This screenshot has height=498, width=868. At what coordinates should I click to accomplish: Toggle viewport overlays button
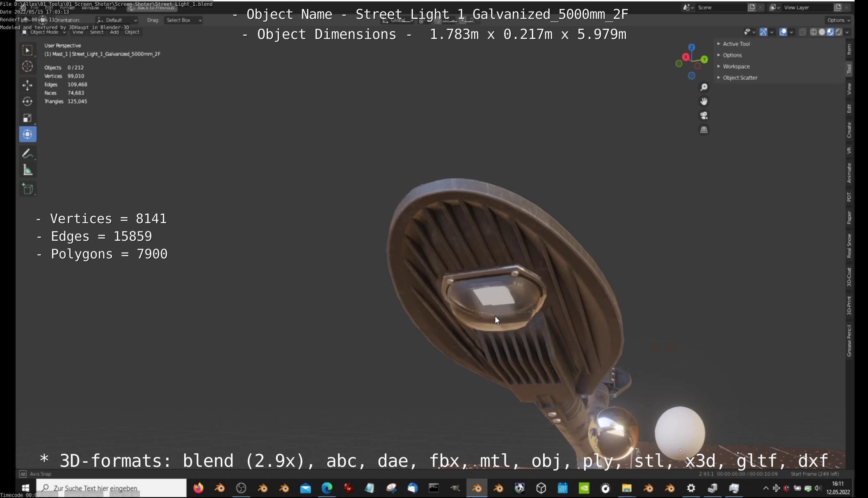783,32
